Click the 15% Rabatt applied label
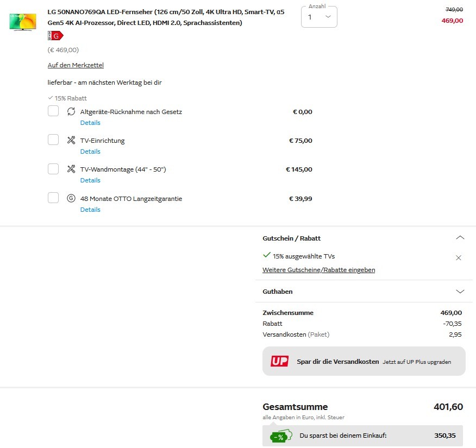This screenshot has width=476, height=448. tap(67, 98)
